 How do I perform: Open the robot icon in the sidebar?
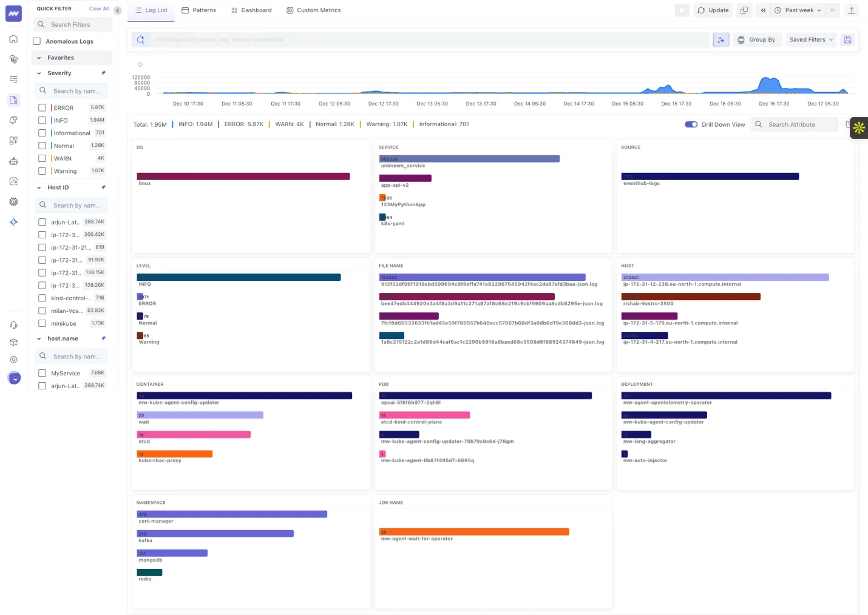tap(13, 161)
